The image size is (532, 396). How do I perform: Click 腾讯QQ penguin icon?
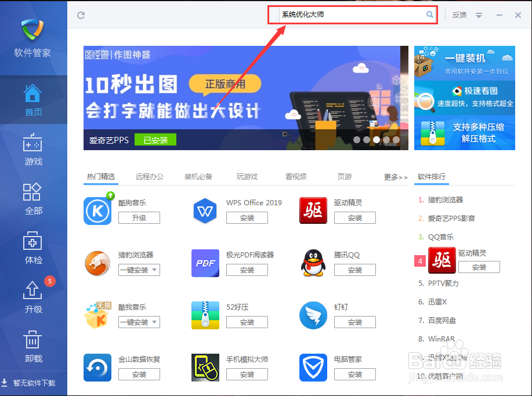313,263
